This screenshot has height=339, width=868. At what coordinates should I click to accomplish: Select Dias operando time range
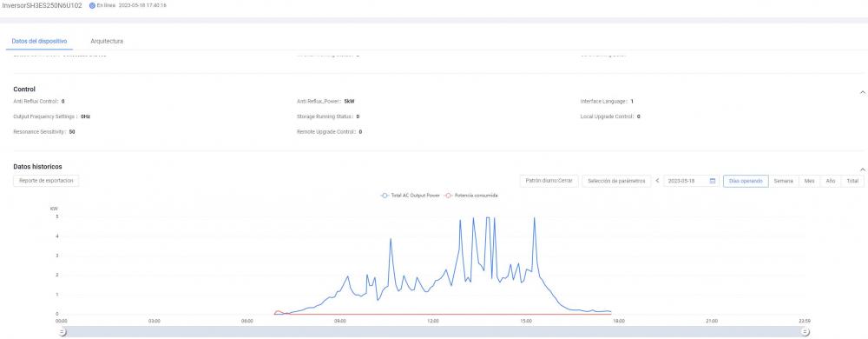[746, 181]
